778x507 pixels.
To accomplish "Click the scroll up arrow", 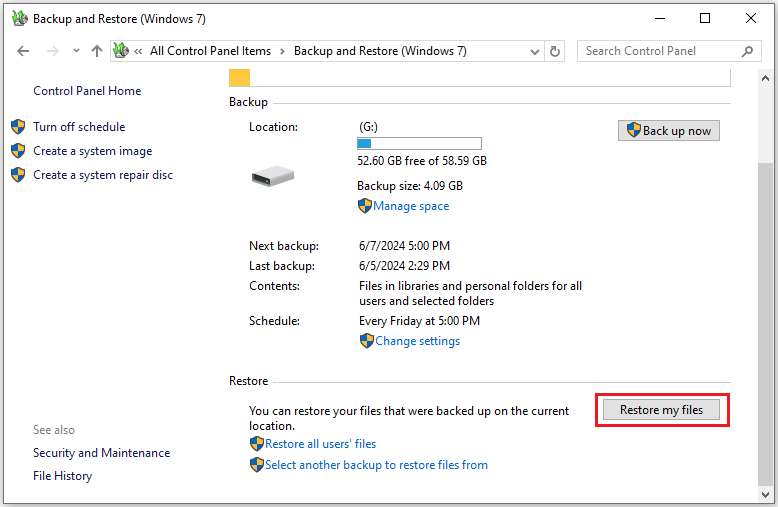I will click(x=766, y=78).
